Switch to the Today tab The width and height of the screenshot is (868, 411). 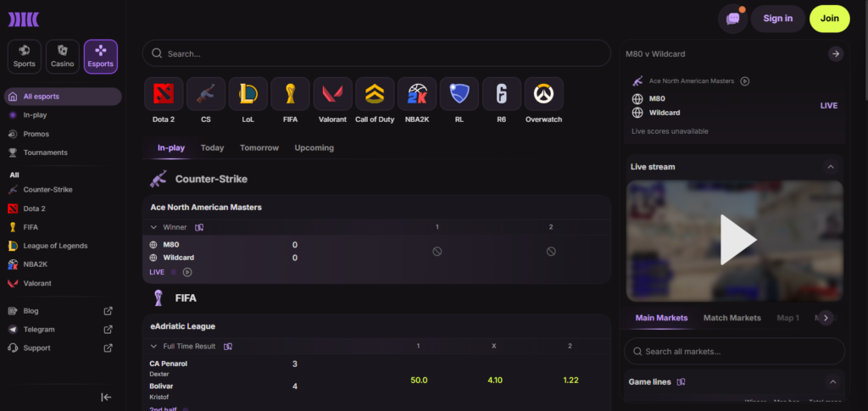212,147
